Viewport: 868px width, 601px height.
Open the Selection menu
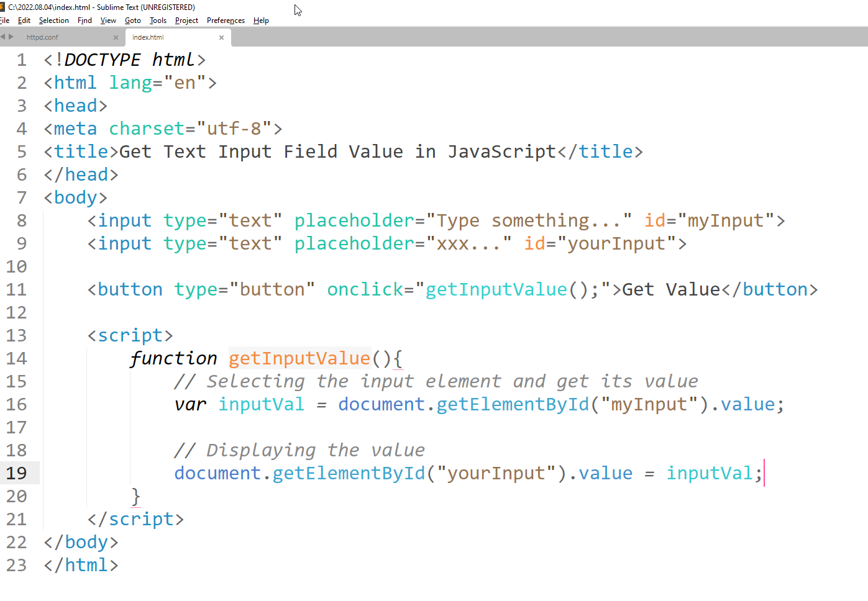54,20
